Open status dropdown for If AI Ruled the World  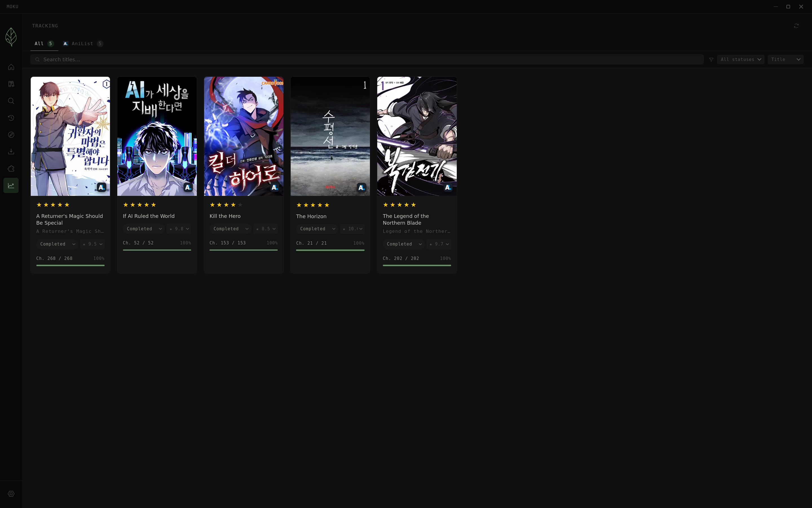point(144,229)
